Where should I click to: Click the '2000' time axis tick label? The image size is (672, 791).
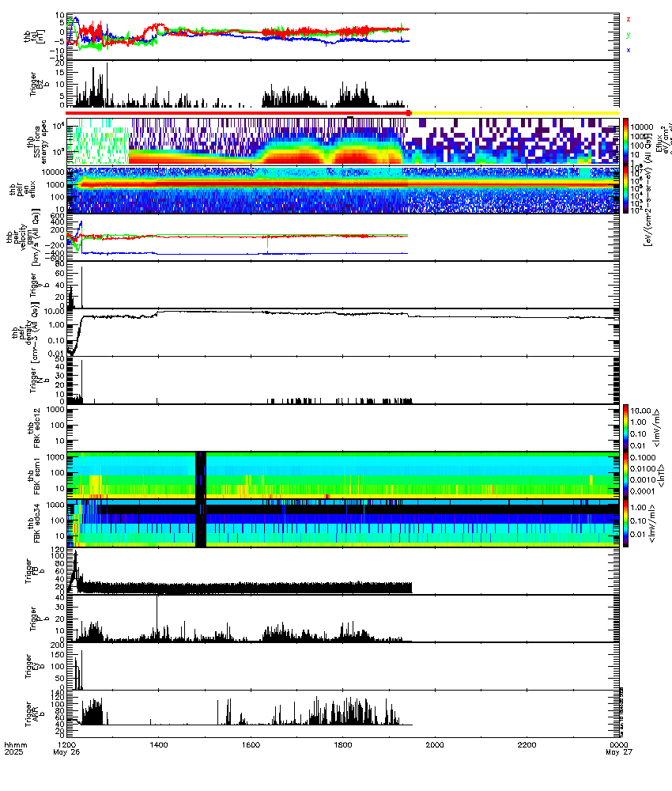point(435,744)
